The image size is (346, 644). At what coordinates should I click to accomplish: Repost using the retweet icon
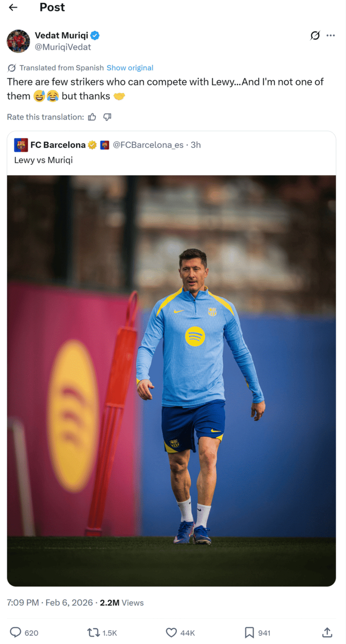click(x=92, y=632)
